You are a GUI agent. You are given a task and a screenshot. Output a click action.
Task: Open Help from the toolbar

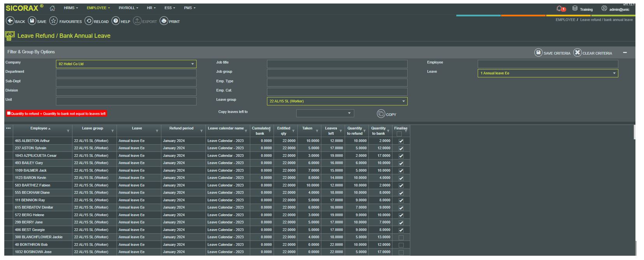click(x=116, y=21)
